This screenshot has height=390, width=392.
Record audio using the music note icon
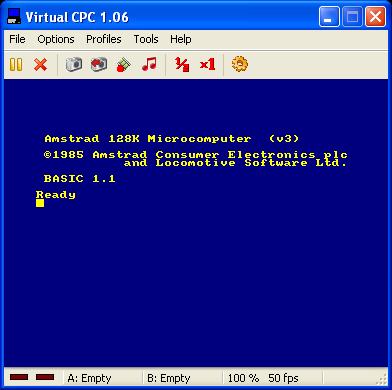click(x=149, y=64)
